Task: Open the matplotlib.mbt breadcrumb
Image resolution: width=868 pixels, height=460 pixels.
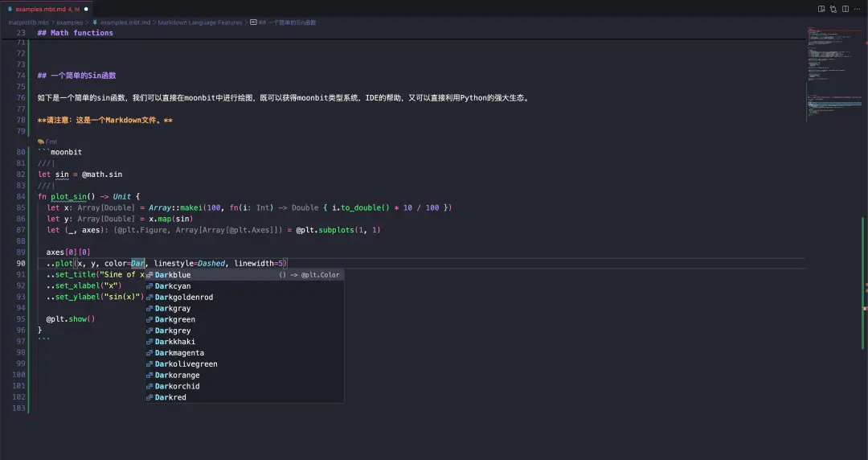Action: (x=28, y=23)
